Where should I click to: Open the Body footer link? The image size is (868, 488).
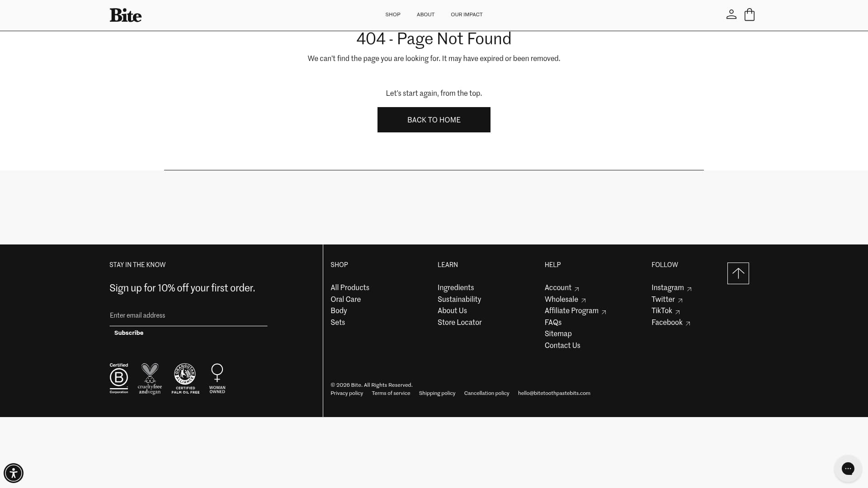(339, 311)
